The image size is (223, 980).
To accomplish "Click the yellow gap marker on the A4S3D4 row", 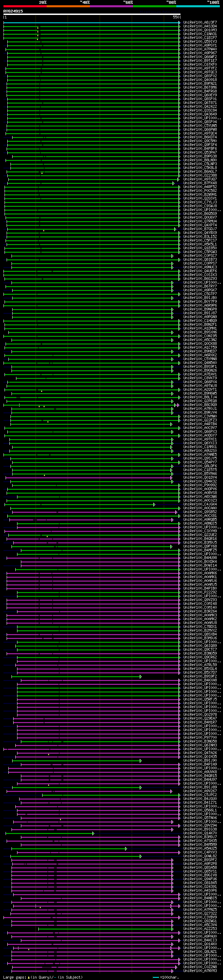I will (x=38, y=27).
